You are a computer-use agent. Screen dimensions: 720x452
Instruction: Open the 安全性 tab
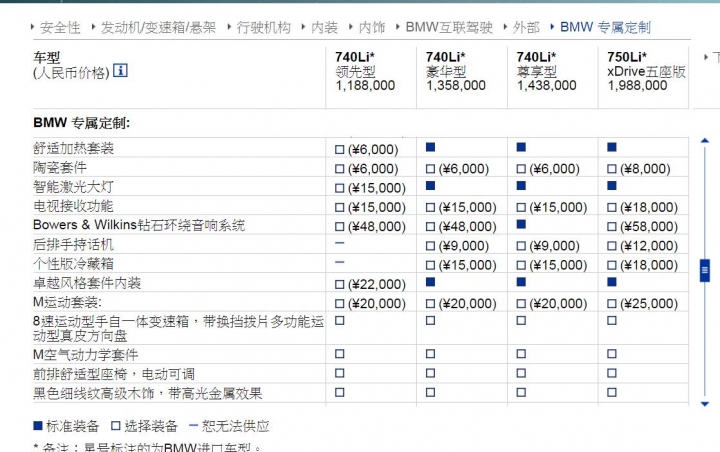(60, 28)
